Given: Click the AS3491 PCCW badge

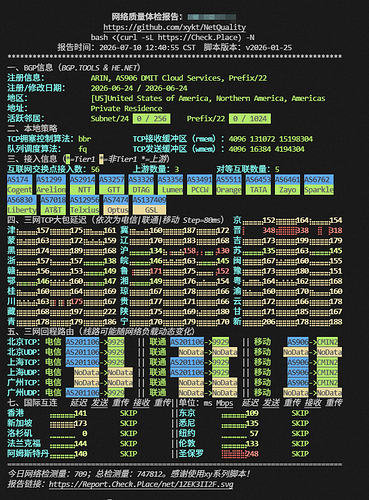Looking at the screenshot, I should [x=200, y=184].
